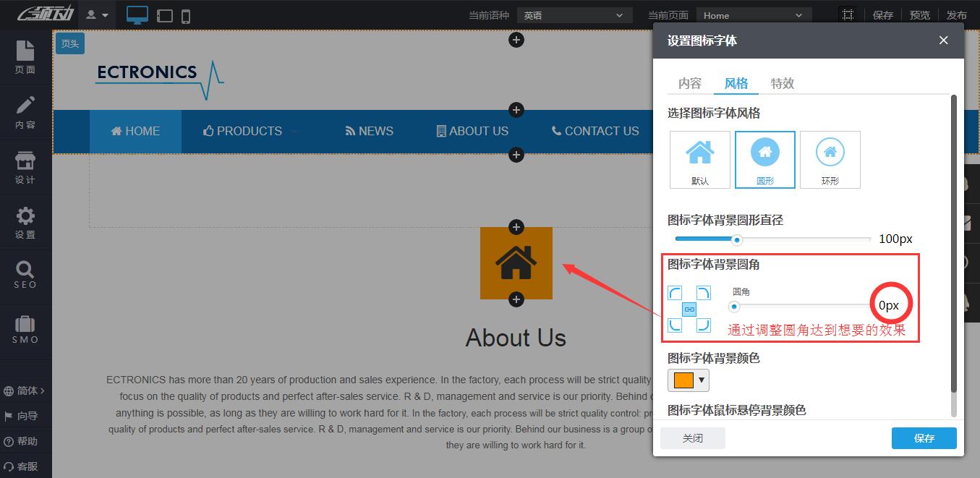Open the 内容 (Content) pencil panel
The image size is (980, 478).
click(25, 113)
